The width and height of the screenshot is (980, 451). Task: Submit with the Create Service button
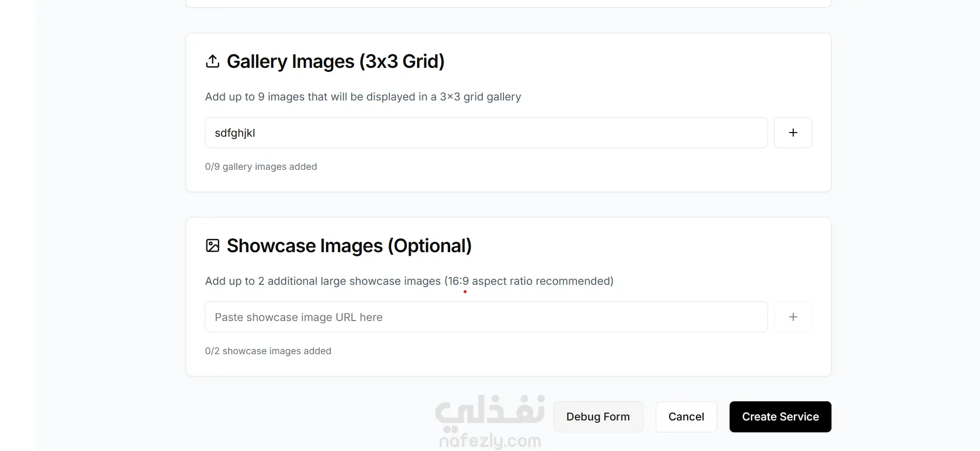(780, 417)
